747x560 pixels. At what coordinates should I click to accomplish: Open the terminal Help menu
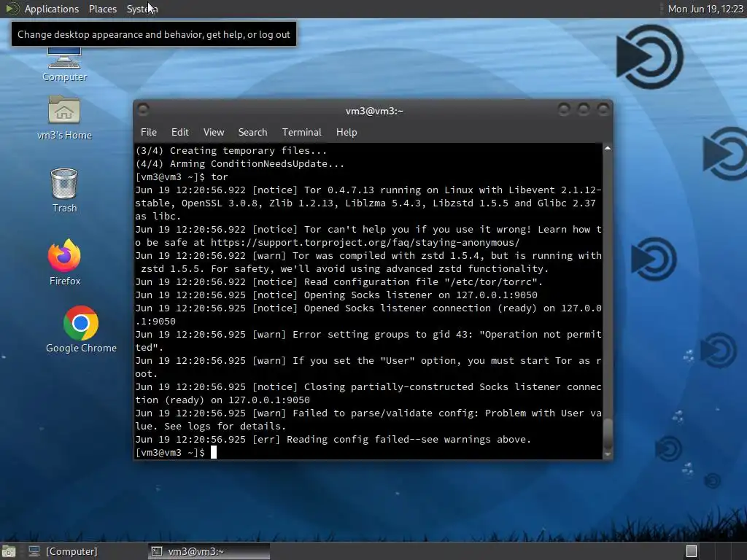coord(347,133)
